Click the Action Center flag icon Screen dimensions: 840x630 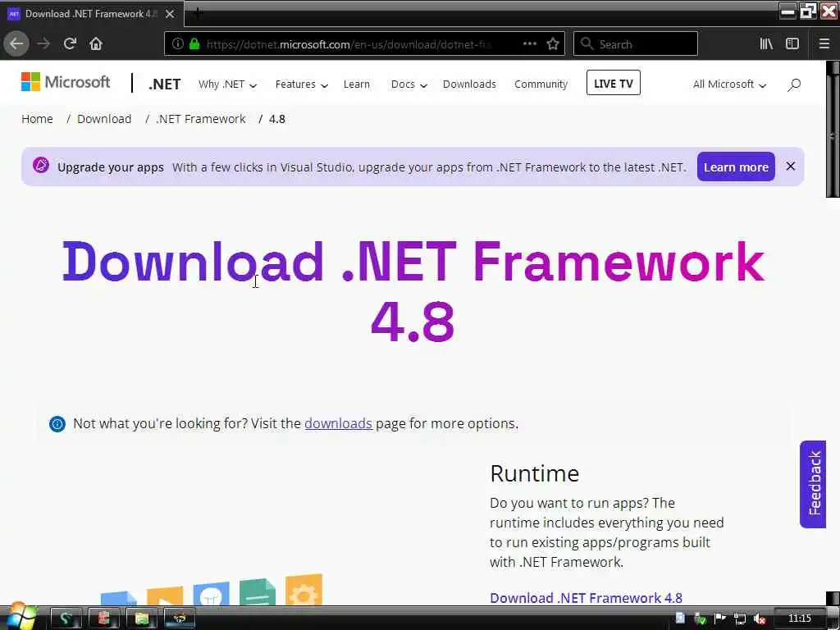coord(720,619)
